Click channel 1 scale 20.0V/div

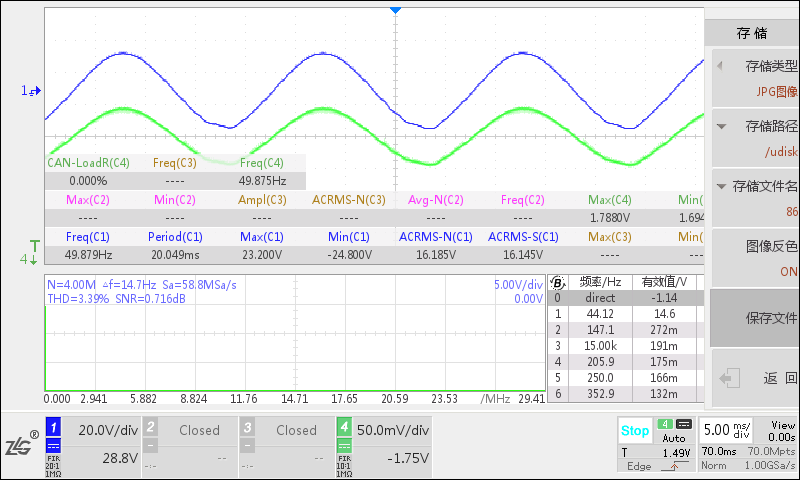click(108, 431)
